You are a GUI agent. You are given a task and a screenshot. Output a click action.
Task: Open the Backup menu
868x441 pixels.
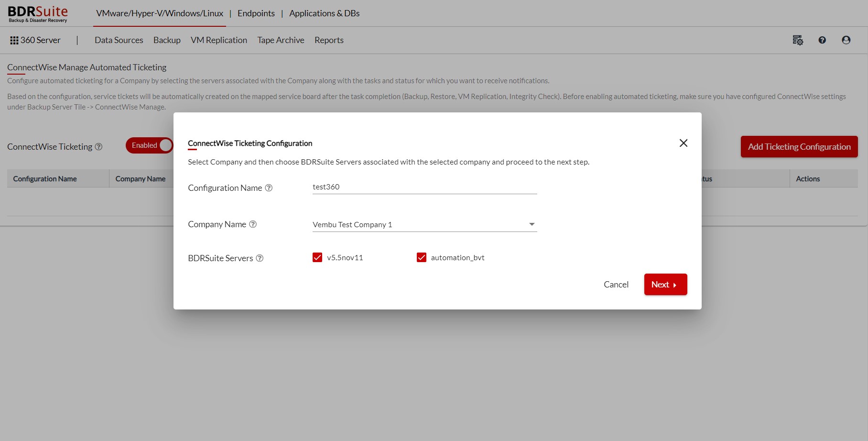tap(167, 40)
